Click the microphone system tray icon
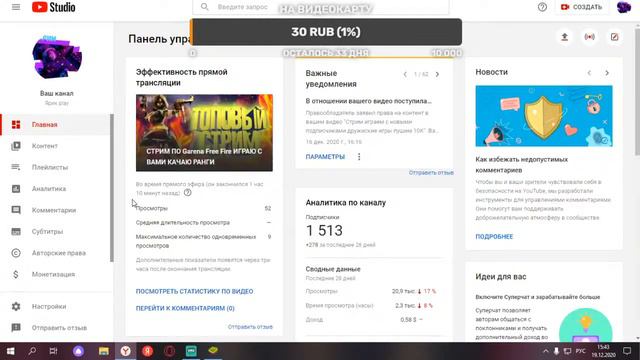 [x=556, y=351]
